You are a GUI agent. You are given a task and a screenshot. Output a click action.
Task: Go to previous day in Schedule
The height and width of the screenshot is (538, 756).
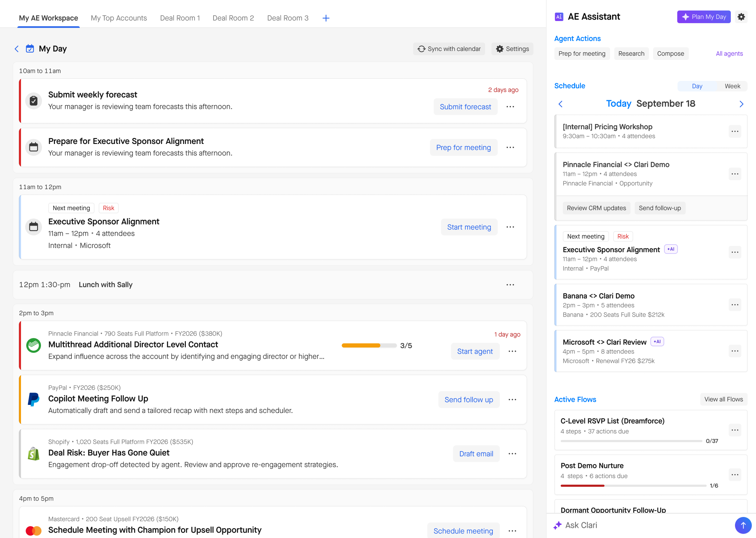coord(560,104)
